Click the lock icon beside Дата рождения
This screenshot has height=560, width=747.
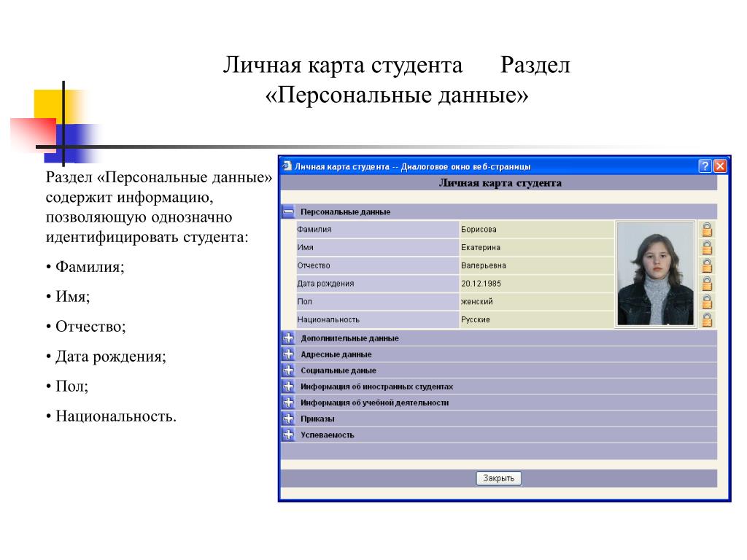tap(707, 284)
